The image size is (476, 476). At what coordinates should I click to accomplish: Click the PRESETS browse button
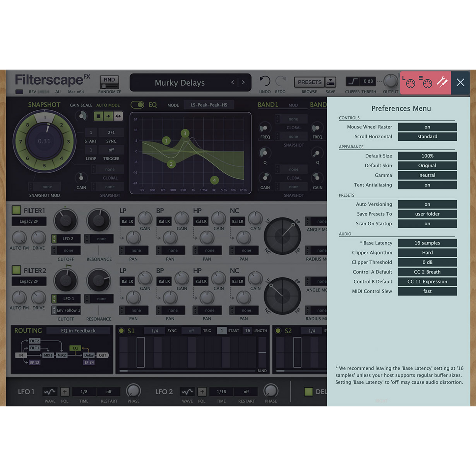(x=309, y=82)
